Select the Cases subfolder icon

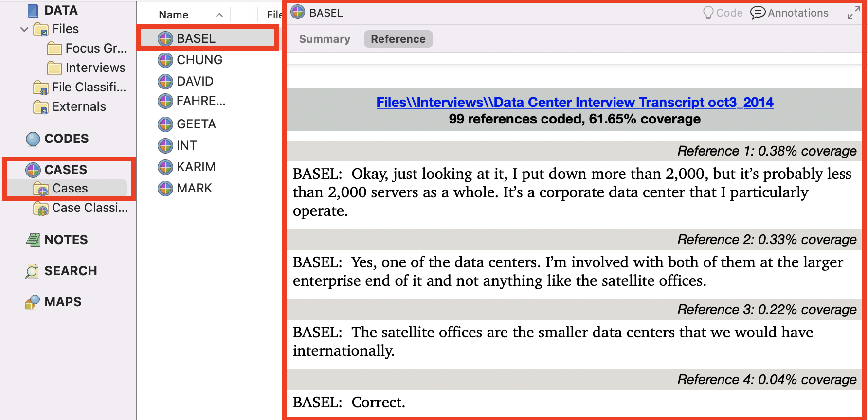(41, 189)
